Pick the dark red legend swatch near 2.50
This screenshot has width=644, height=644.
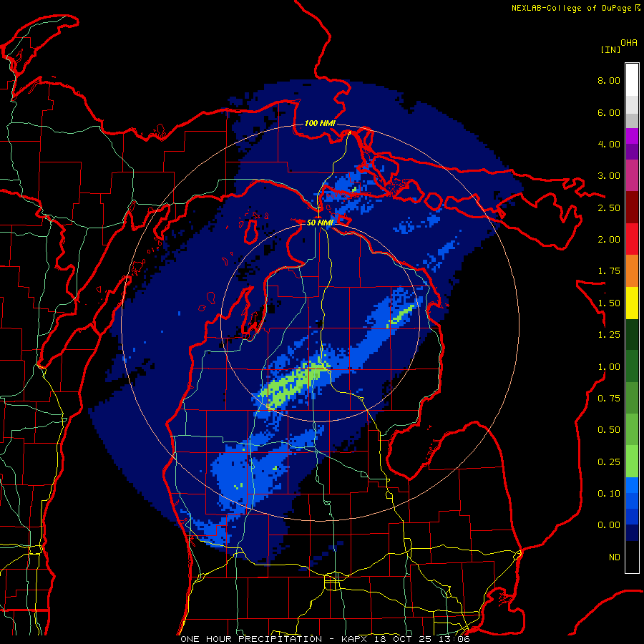pyautogui.click(x=632, y=208)
